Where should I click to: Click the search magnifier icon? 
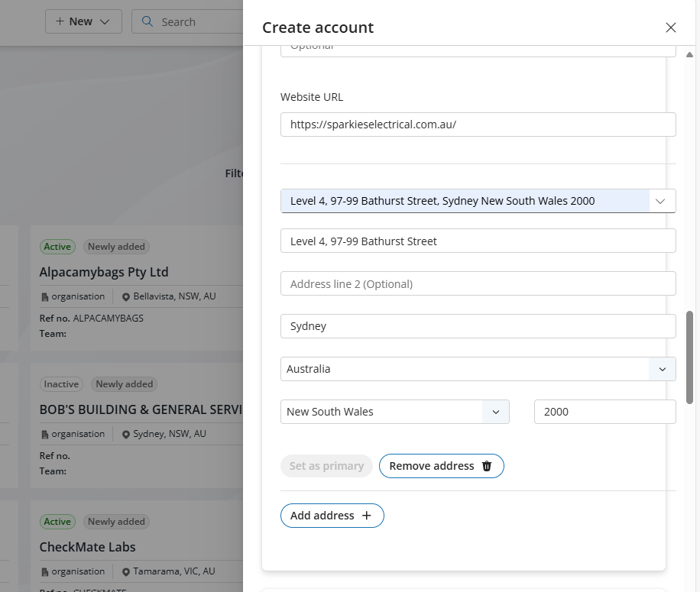[147, 21]
